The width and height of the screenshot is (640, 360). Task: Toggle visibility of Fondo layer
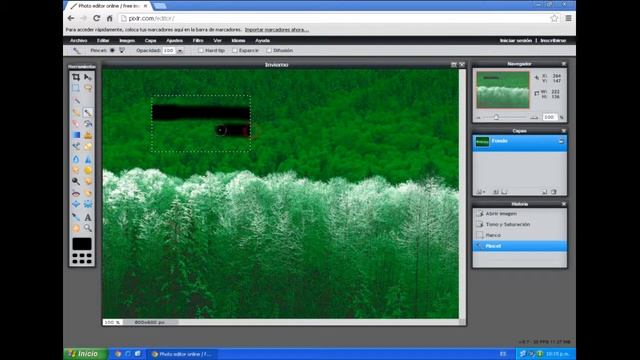(561, 141)
